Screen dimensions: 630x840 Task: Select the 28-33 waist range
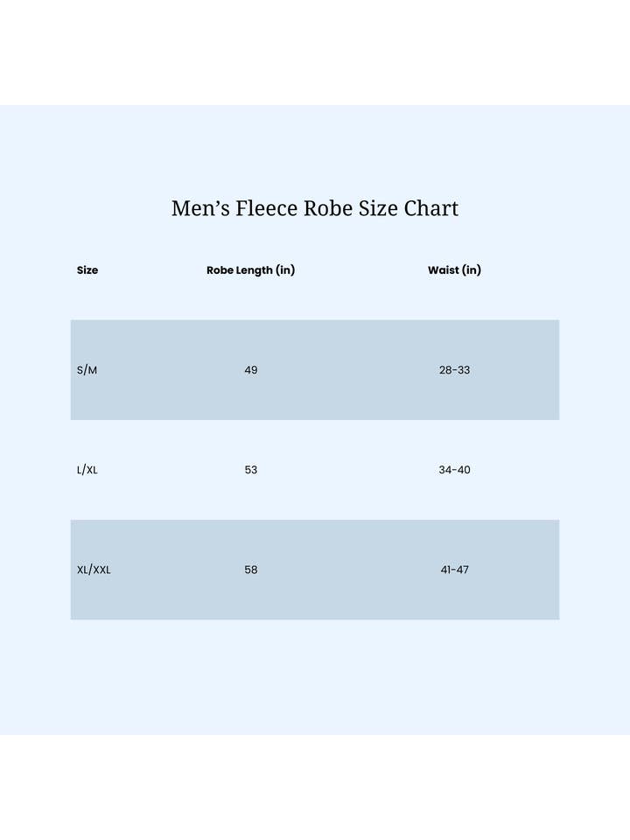pyautogui.click(x=454, y=370)
